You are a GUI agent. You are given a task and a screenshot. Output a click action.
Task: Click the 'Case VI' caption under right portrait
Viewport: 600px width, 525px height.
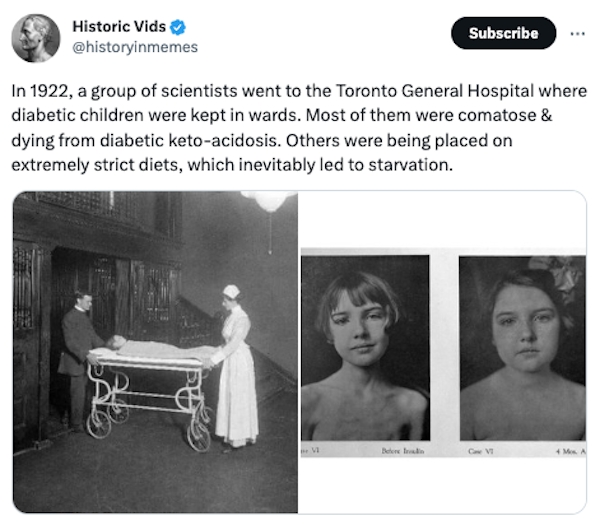click(x=482, y=452)
